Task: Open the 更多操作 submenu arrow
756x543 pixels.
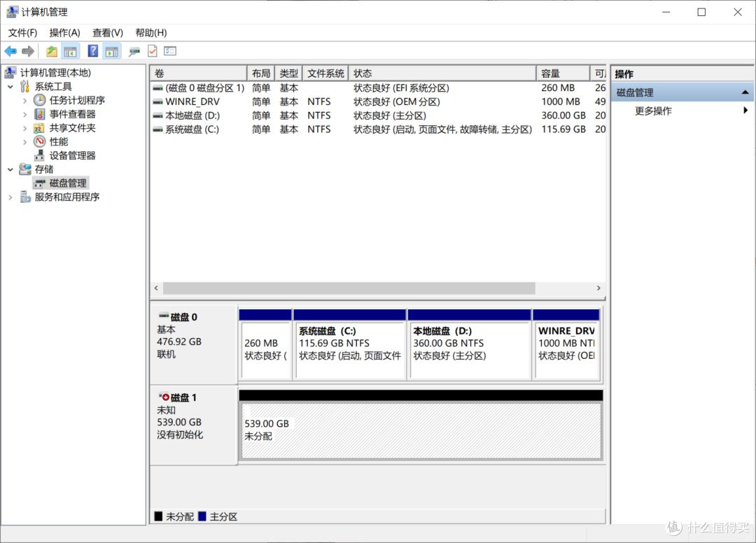Action: point(745,111)
